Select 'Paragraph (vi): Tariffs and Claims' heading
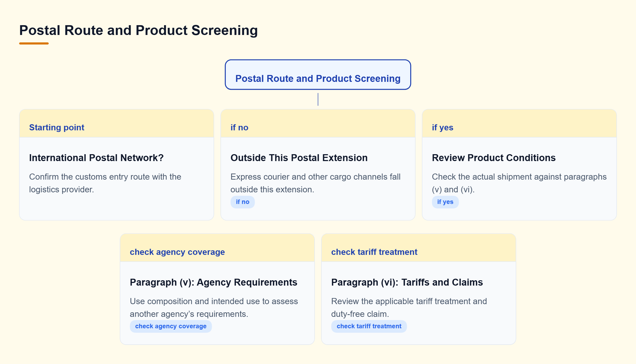The width and height of the screenshot is (636, 364). (407, 282)
